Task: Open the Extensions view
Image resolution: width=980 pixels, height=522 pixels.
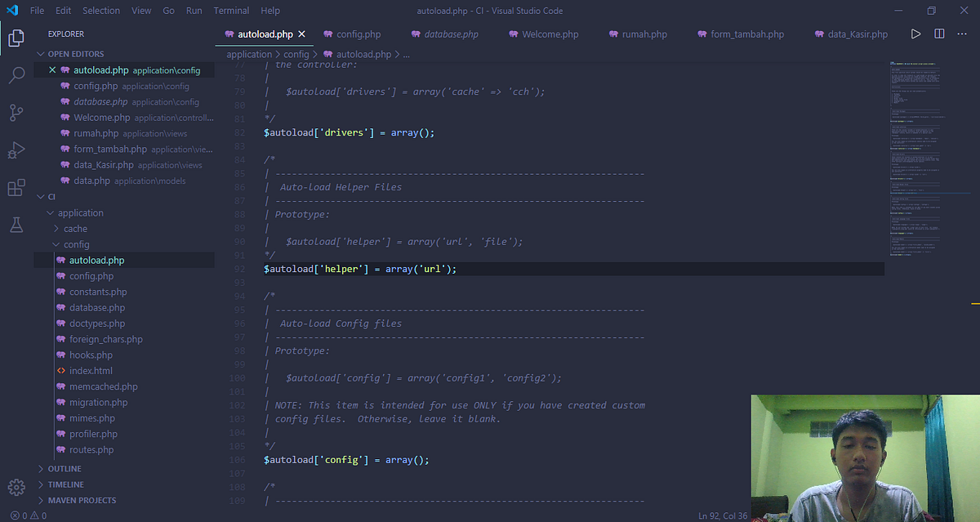Action: (x=16, y=187)
